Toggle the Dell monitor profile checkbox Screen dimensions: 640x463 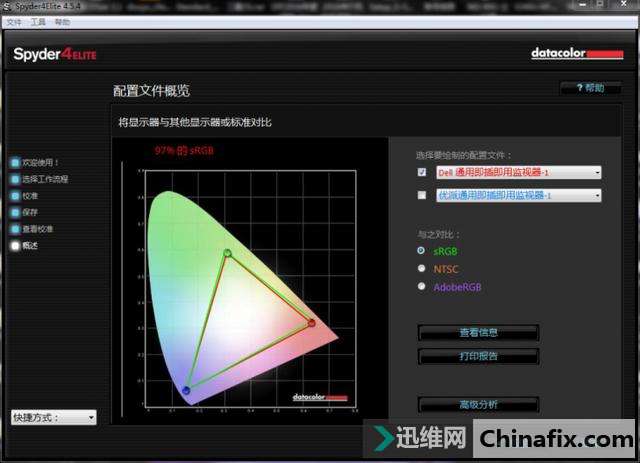pyautogui.click(x=422, y=172)
